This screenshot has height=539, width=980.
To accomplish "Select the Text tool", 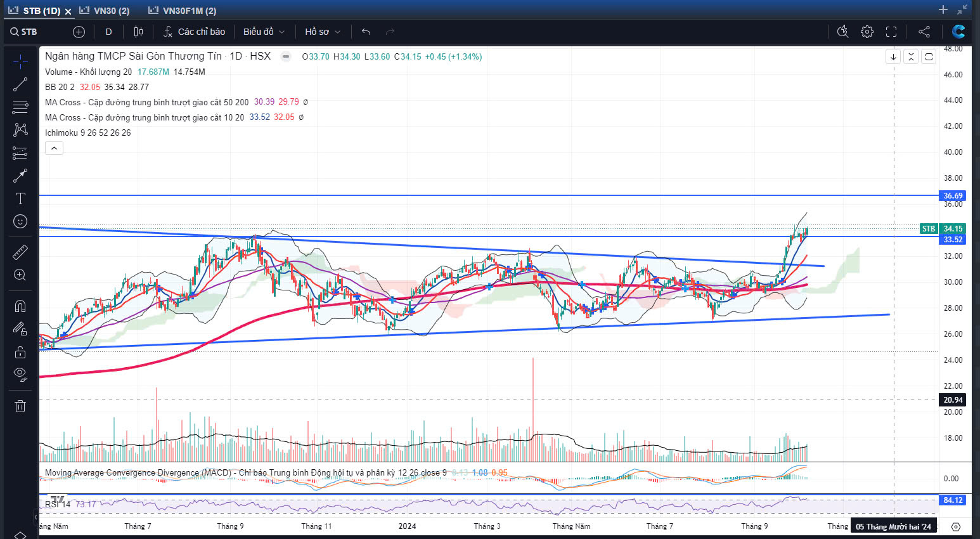I will [x=20, y=198].
